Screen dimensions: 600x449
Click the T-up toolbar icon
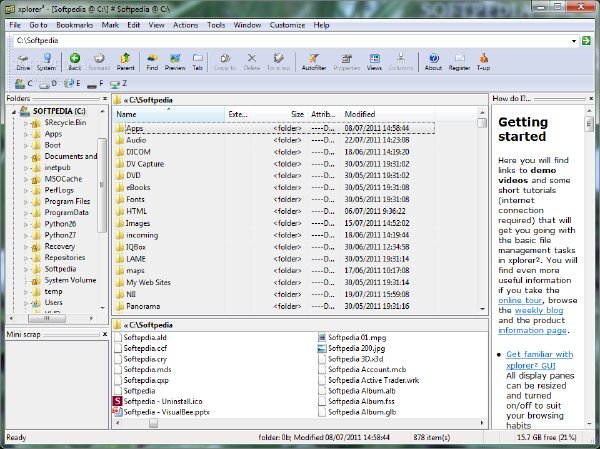tap(483, 62)
